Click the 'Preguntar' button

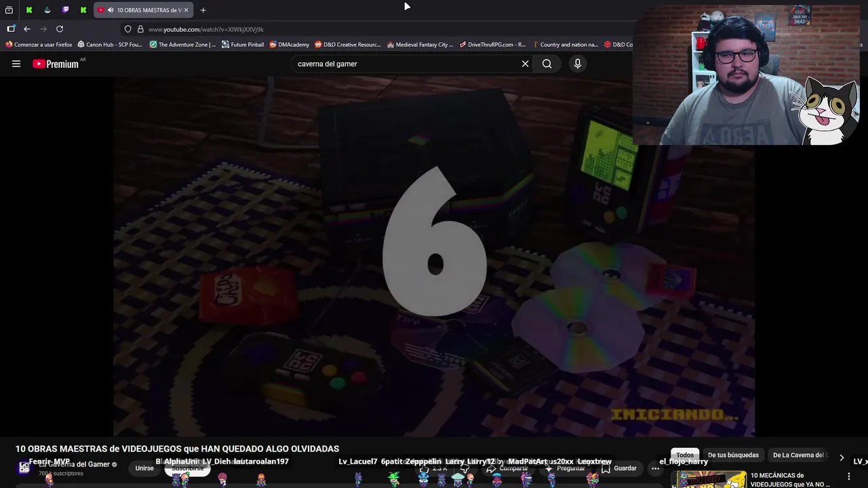(x=564, y=468)
